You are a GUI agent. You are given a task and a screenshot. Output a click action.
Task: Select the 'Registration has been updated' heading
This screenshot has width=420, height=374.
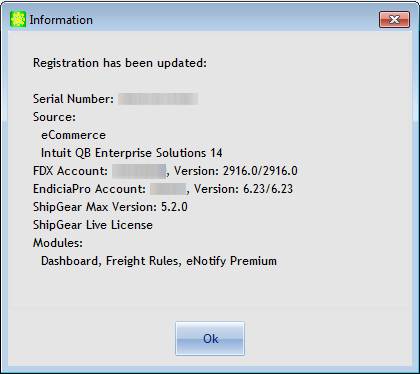[120, 63]
